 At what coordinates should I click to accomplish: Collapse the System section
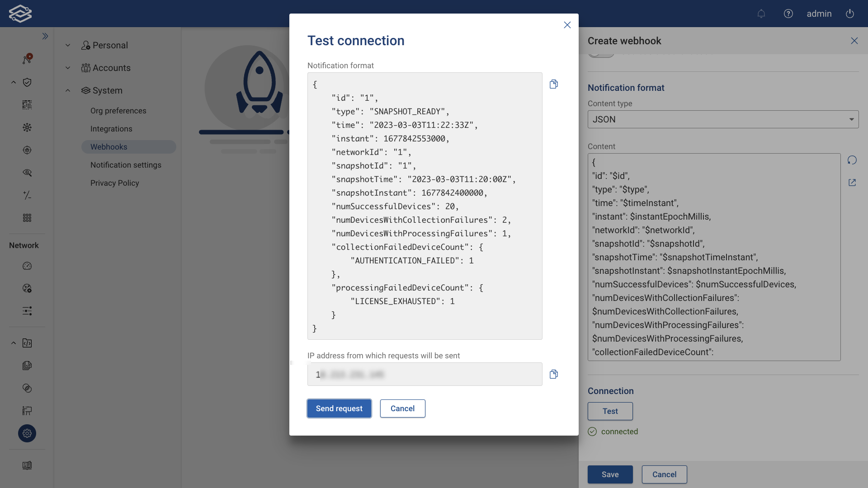(x=67, y=90)
